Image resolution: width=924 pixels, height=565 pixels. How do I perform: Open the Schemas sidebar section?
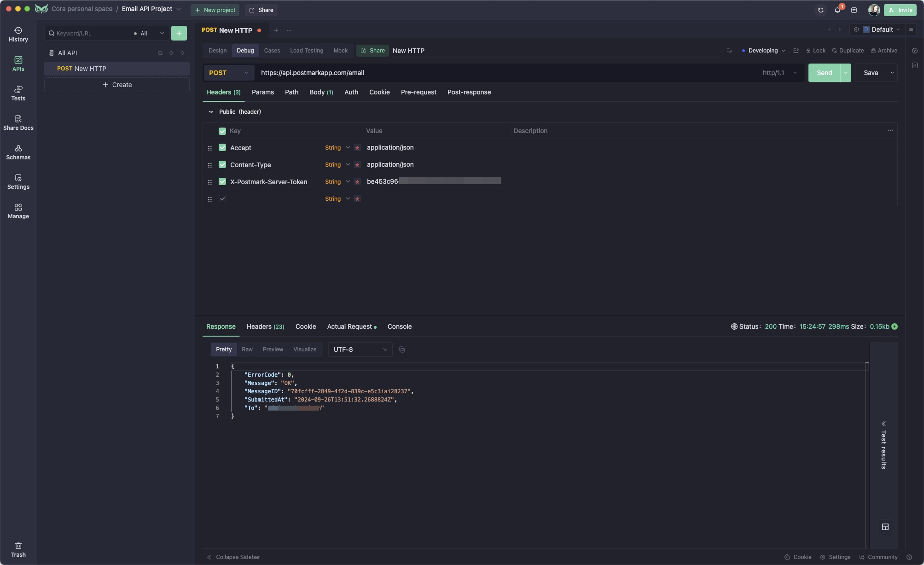click(18, 152)
